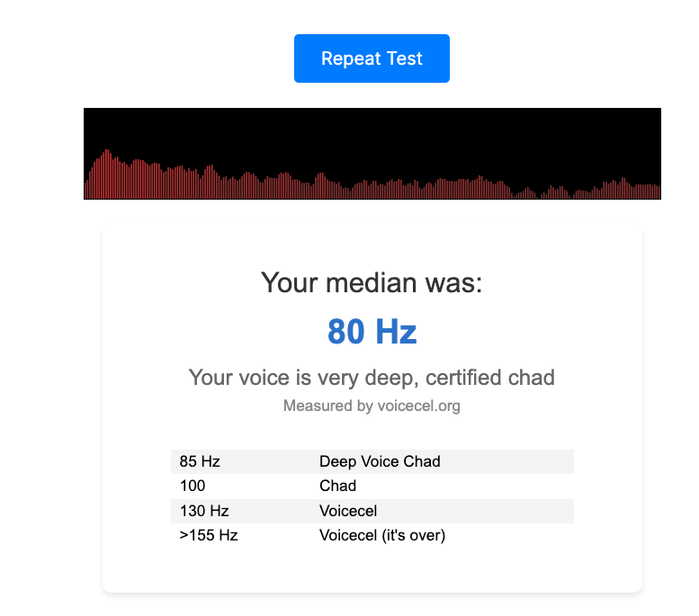
Task: Click the Repeat Test button
Action: [x=372, y=58]
